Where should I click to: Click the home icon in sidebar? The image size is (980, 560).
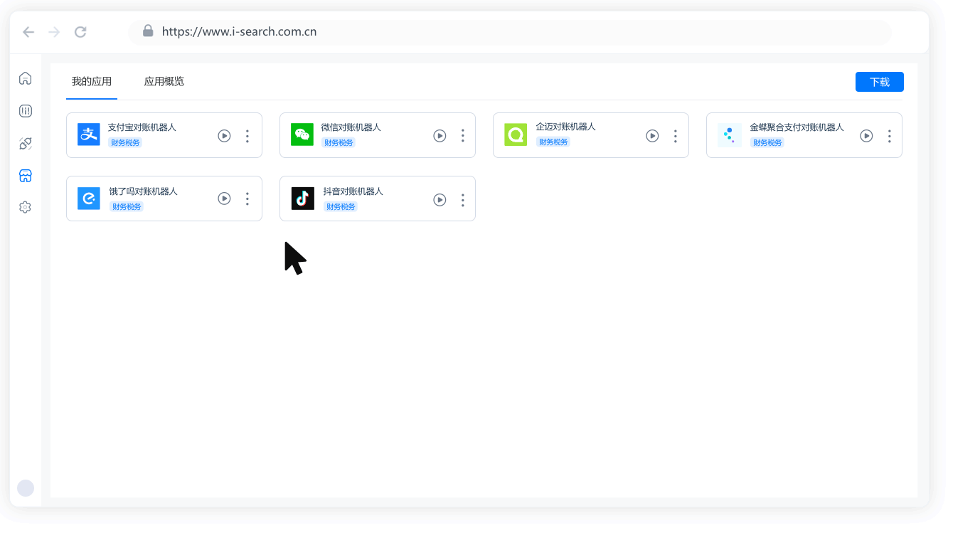25,78
